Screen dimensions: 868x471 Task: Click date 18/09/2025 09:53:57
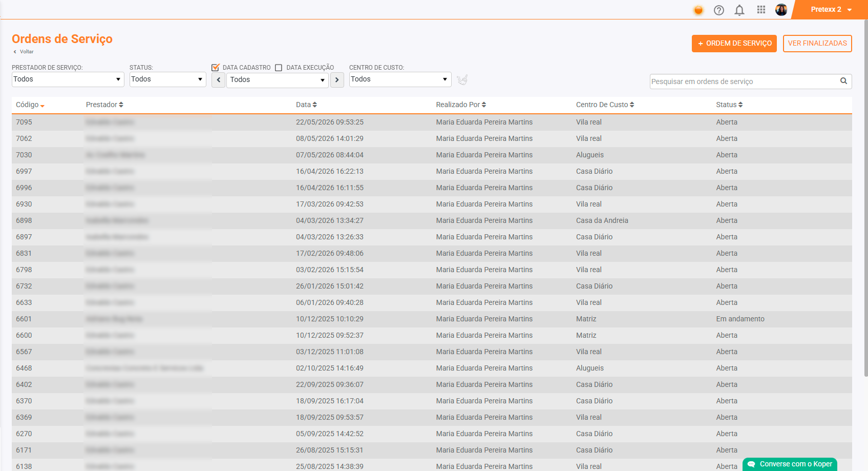click(x=330, y=417)
